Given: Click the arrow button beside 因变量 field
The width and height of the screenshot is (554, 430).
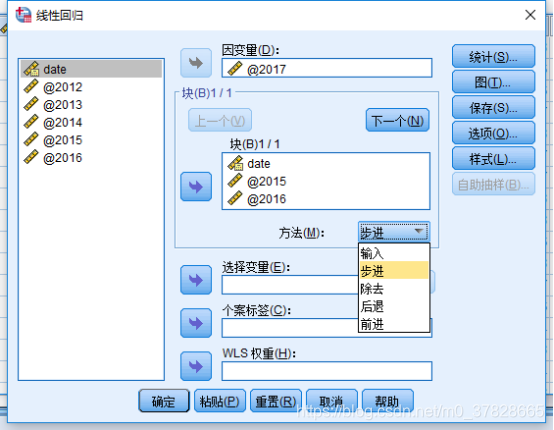Looking at the screenshot, I should coord(196,63).
